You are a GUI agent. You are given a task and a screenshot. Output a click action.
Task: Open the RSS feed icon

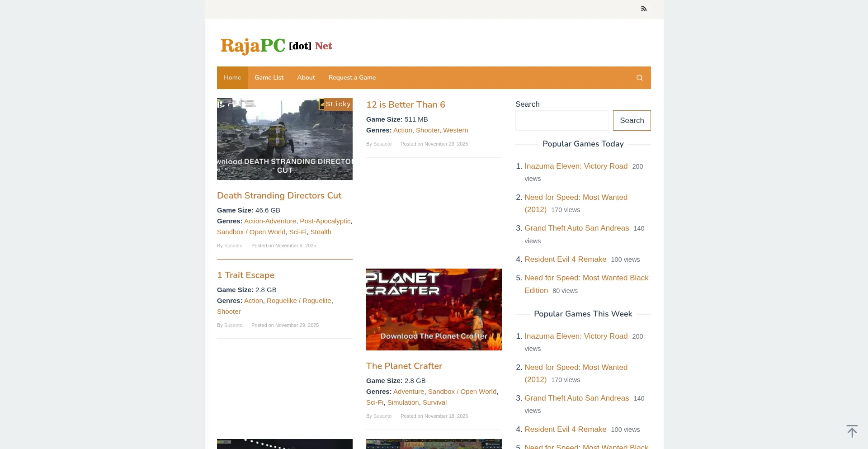(644, 8)
